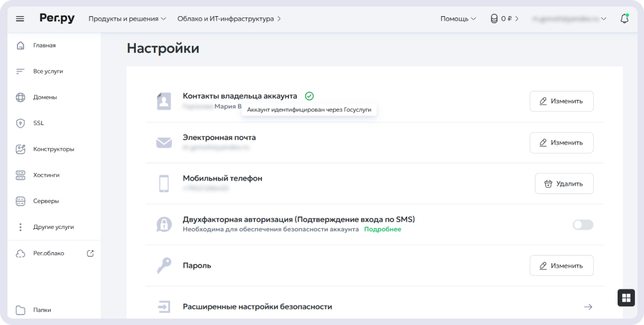Open the 0 ₽ balance
Image resolution: width=644 pixels, height=325 pixels.
(505, 19)
